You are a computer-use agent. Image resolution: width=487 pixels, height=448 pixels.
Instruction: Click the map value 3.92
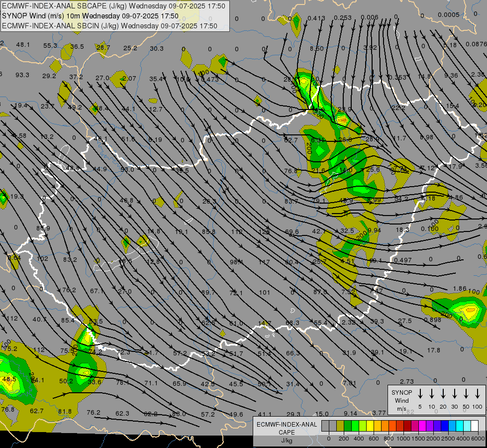(x=370, y=48)
